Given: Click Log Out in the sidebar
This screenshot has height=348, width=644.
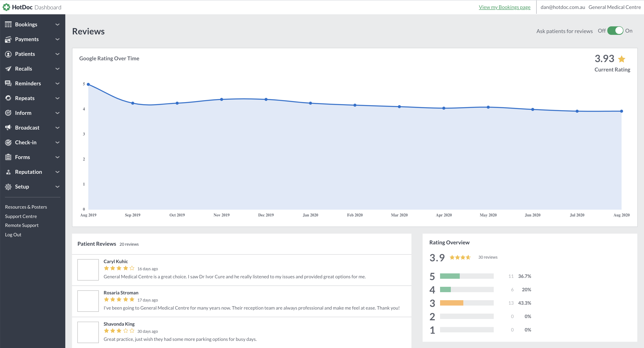Looking at the screenshot, I should 13,235.
